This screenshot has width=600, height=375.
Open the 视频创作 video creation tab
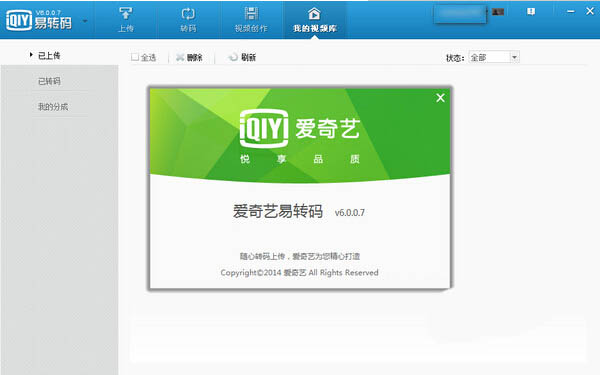[251, 20]
